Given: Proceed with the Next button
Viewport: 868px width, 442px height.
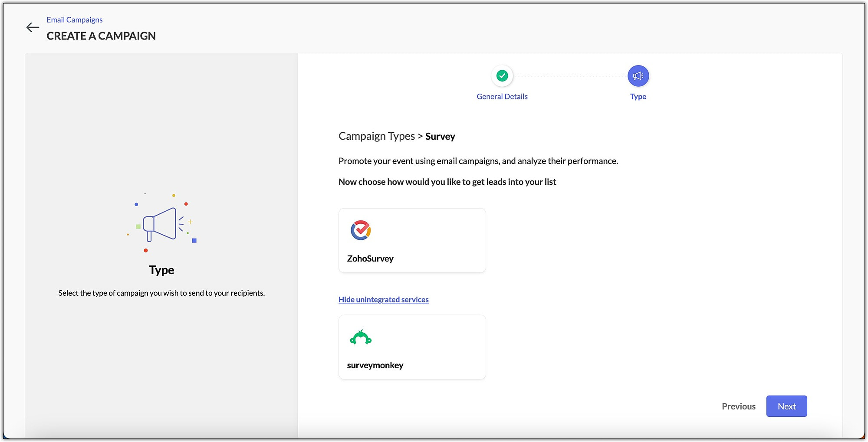Looking at the screenshot, I should point(786,406).
